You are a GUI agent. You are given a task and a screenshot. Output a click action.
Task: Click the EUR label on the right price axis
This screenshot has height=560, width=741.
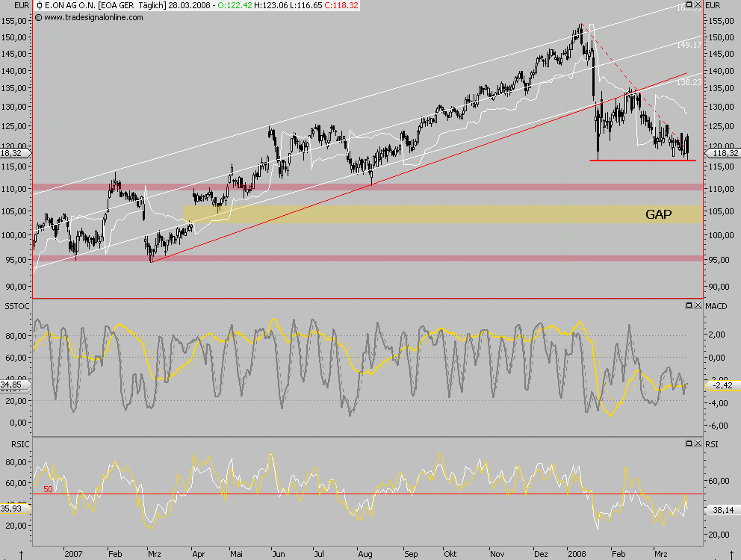click(x=712, y=5)
